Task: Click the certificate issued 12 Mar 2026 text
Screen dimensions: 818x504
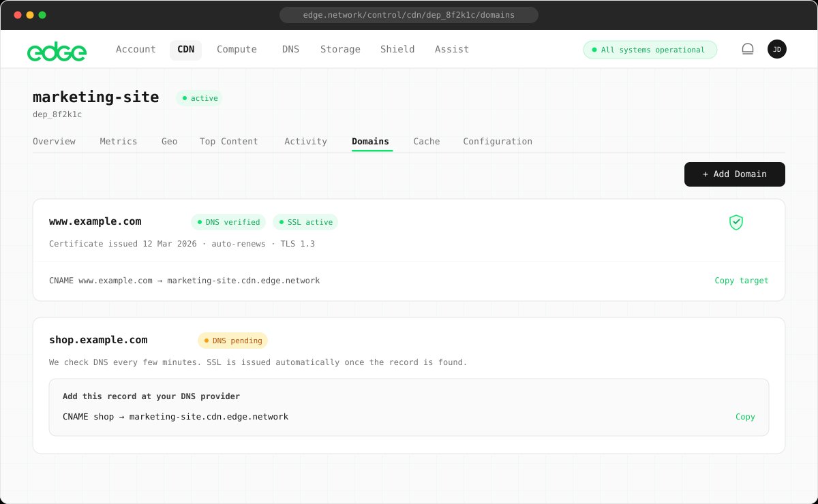Action: coord(182,244)
